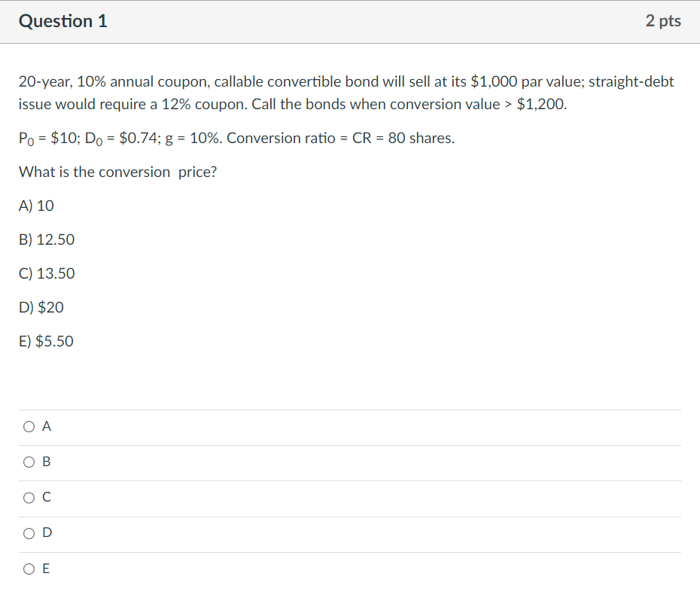The image size is (700, 604).
Task: Click the conversion price question line
Action: 117,172
